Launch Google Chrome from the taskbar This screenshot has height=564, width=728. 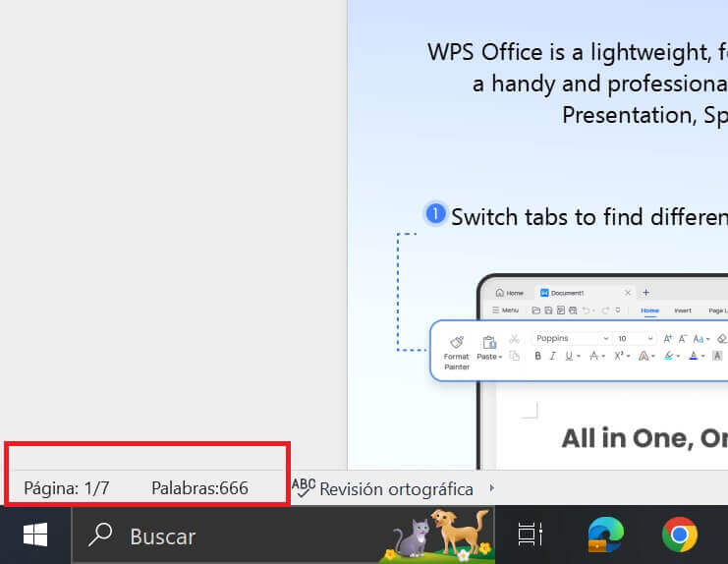coord(679,535)
